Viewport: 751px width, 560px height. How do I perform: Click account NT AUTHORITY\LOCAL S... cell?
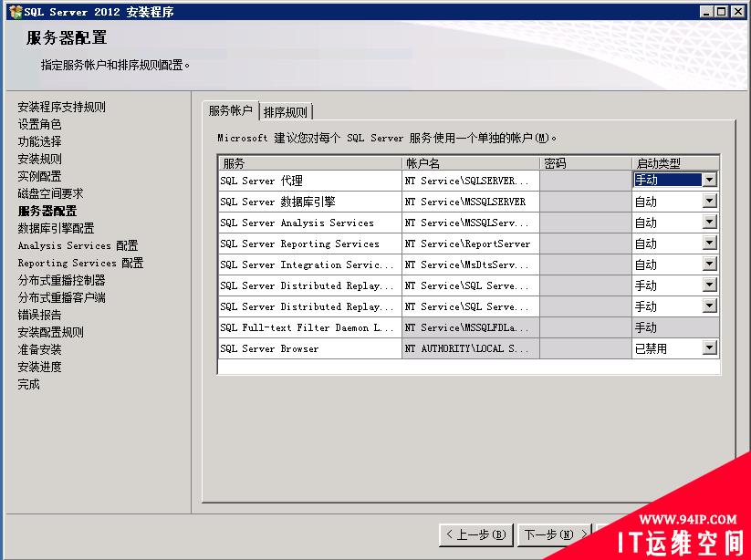click(x=471, y=348)
